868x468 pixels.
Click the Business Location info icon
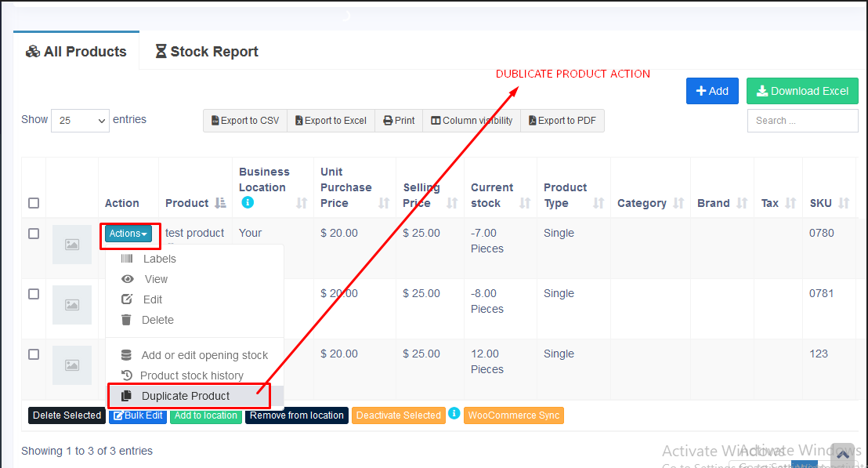[x=248, y=202]
